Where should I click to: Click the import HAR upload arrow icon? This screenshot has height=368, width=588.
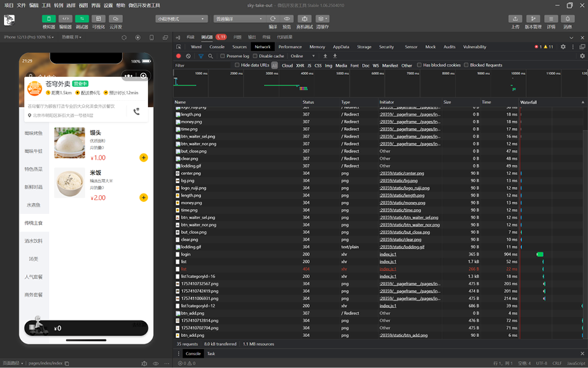point(325,56)
